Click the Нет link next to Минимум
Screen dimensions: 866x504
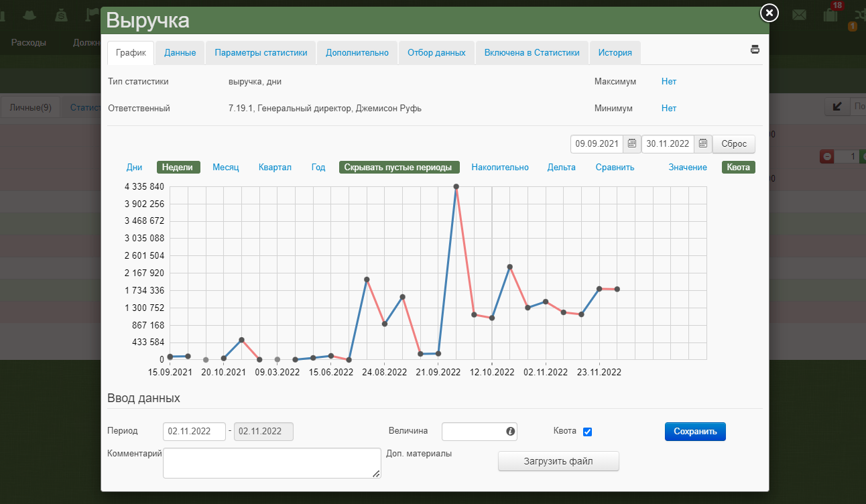[x=669, y=108]
